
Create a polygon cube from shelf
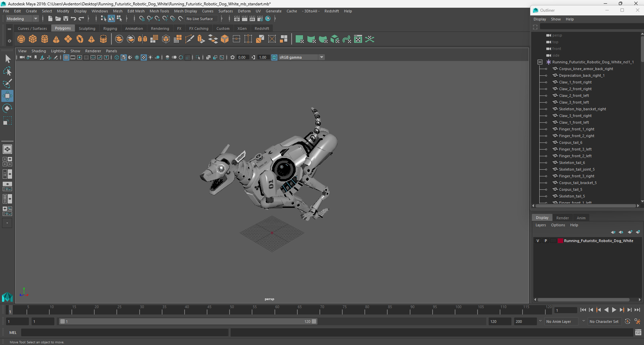33,39
